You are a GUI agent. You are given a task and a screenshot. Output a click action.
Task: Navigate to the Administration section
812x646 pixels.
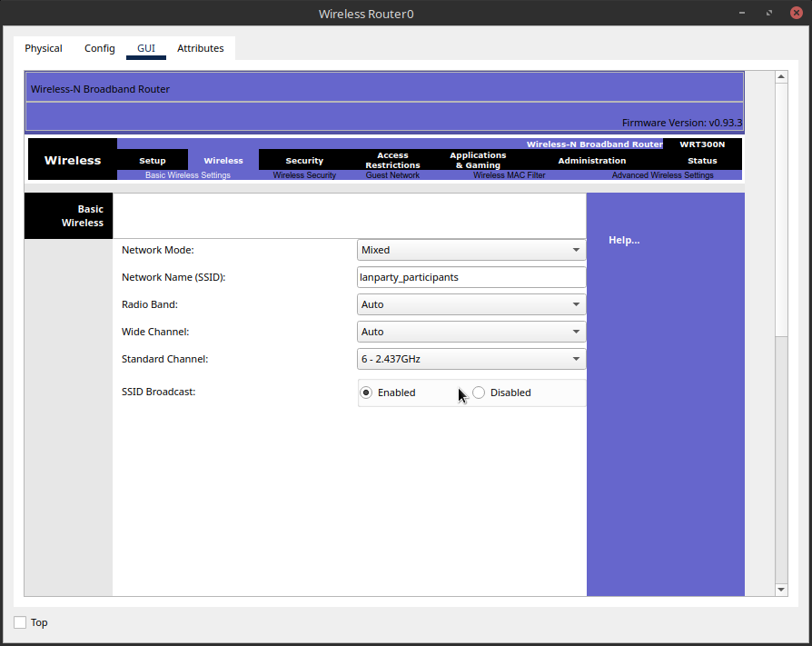click(x=591, y=161)
